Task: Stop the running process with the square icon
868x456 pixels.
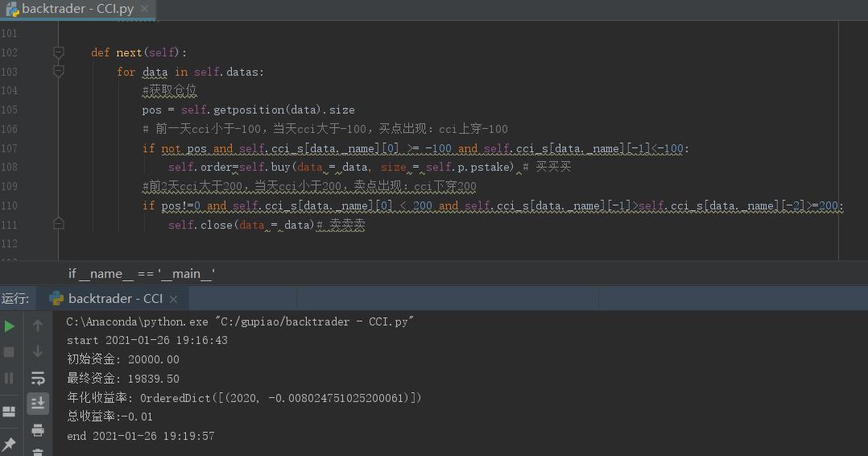Action: click(9, 352)
